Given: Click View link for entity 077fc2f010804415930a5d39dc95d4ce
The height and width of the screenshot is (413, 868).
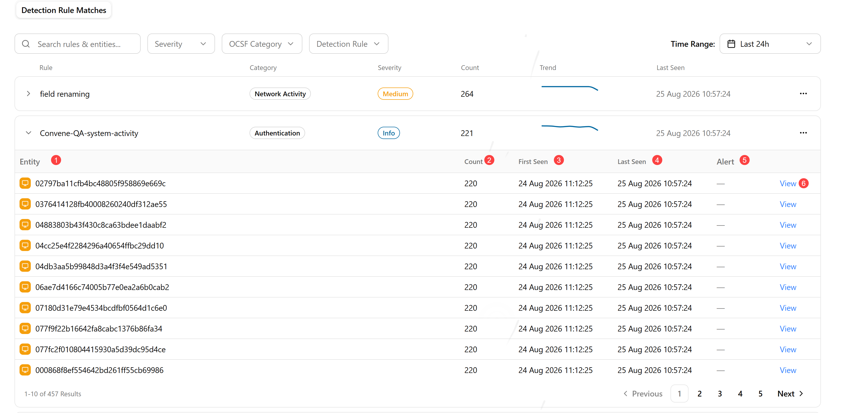Looking at the screenshot, I should 788,349.
